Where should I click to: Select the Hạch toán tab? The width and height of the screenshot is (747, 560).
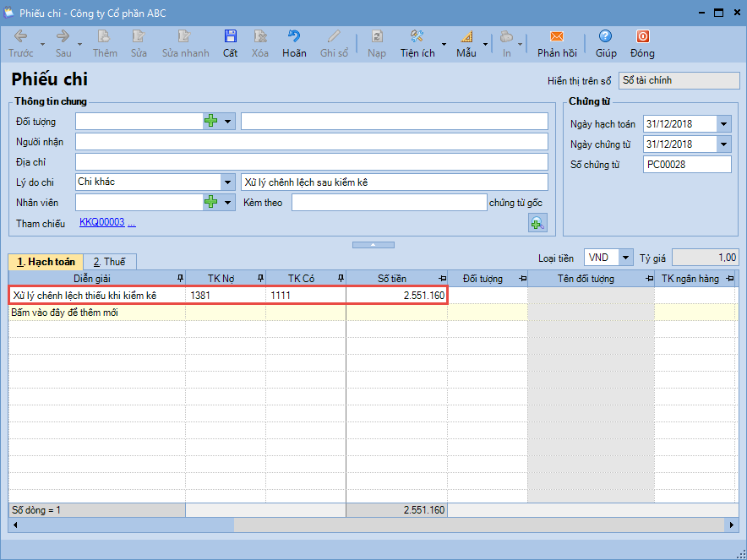coord(46,262)
